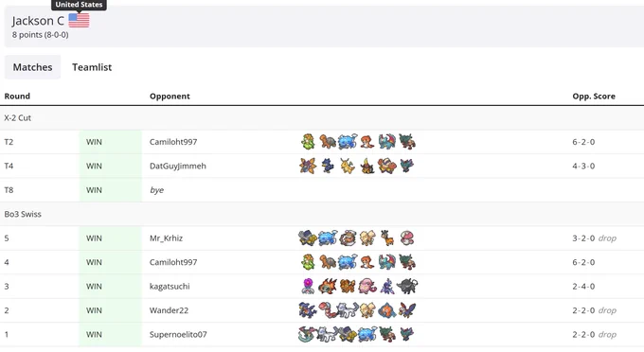This screenshot has height=352, width=644.
Task: Click last Pokémon icon in DatGuyJimmeh row
Action: point(406,166)
